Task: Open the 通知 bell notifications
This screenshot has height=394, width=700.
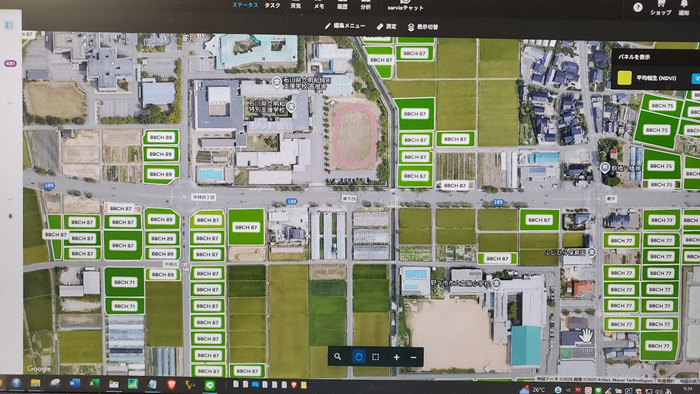Action: click(x=684, y=7)
